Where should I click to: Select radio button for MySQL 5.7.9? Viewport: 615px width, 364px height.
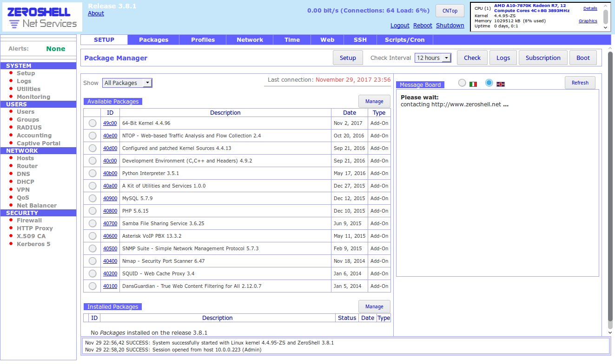pyautogui.click(x=93, y=198)
